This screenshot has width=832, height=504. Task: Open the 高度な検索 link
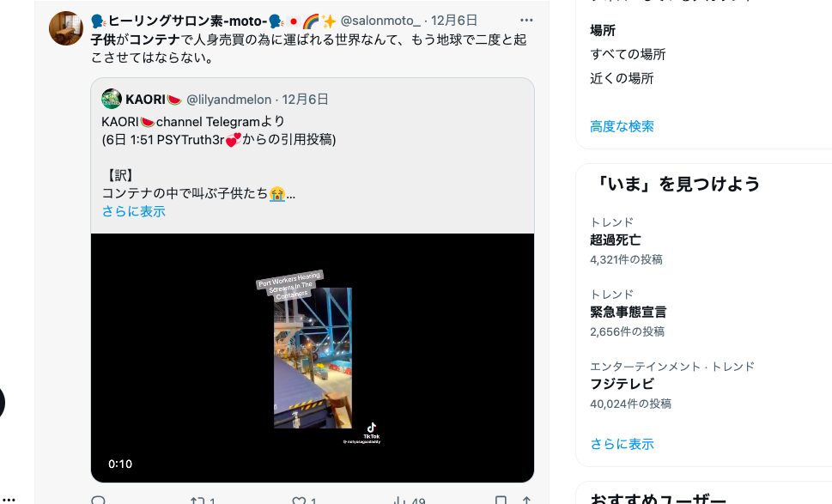pos(622,126)
